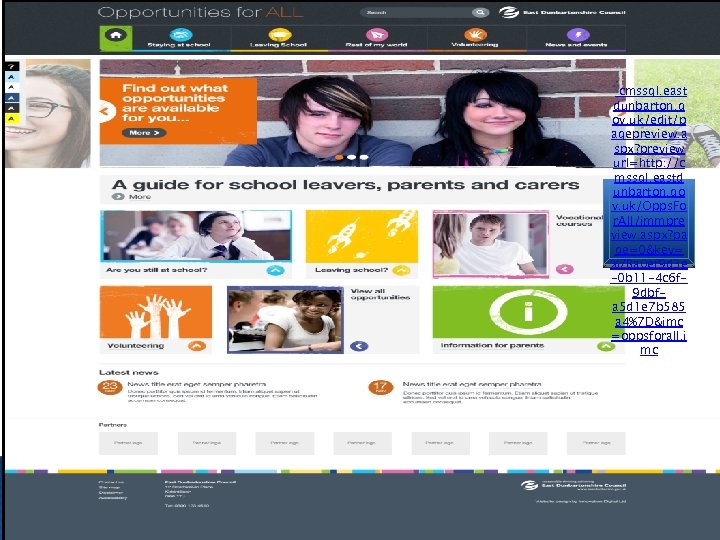Viewport: 720px width, 540px height.
Task: Choose the yellow contrast A option
Action: 12,119
